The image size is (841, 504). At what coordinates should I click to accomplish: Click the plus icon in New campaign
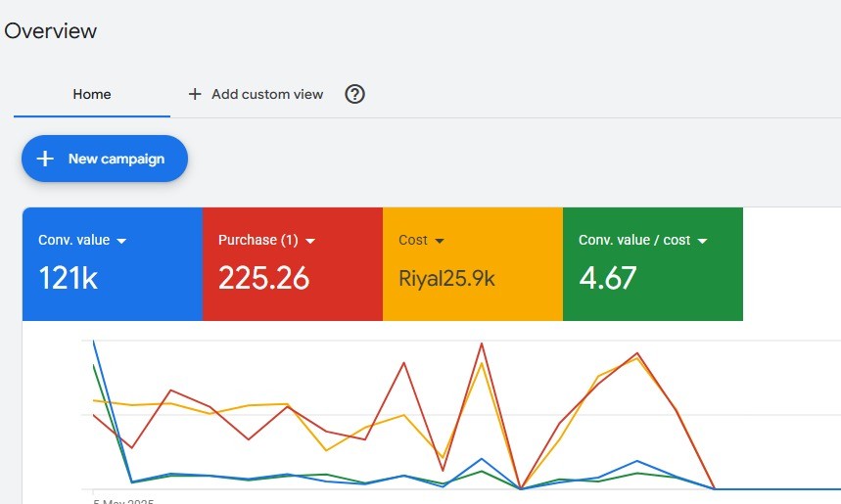45,159
